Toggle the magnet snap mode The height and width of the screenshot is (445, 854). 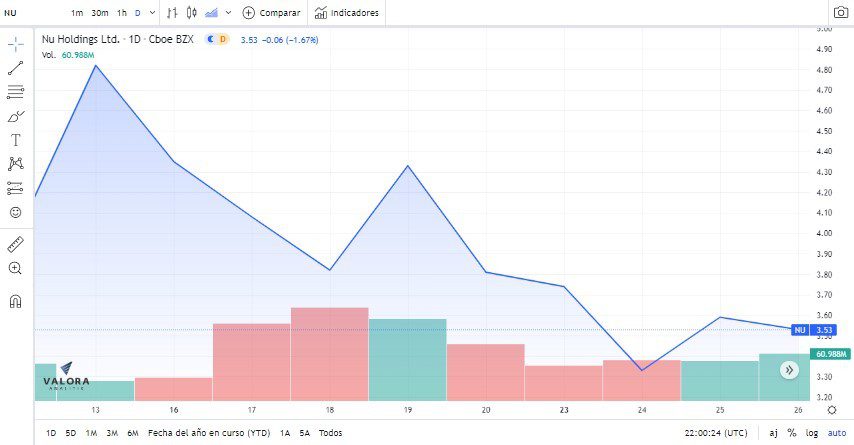click(16, 301)
